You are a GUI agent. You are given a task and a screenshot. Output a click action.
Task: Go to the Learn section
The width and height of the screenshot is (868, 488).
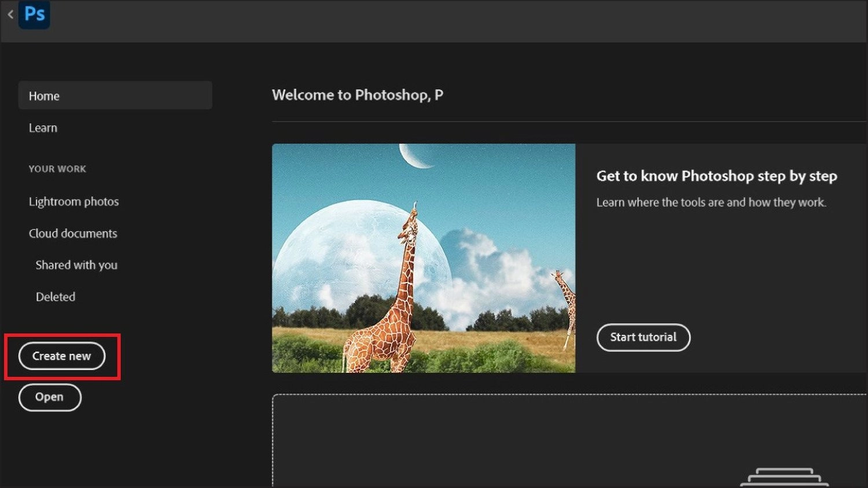coord(43,128)
